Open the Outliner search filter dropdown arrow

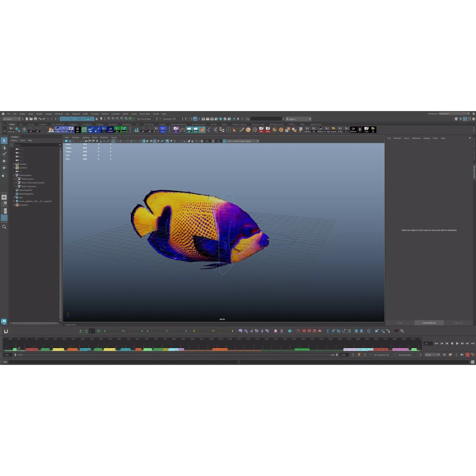[59, 145]
